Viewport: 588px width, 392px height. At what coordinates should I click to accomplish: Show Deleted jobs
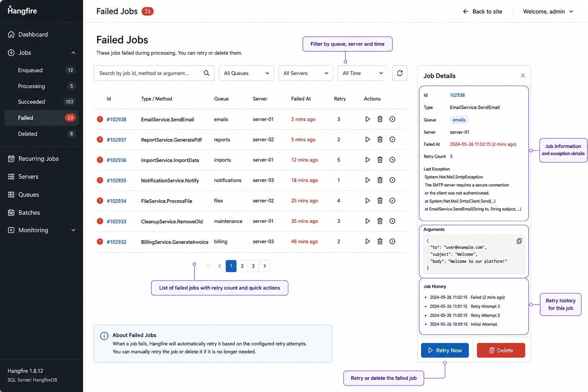[x=41, y=134]
